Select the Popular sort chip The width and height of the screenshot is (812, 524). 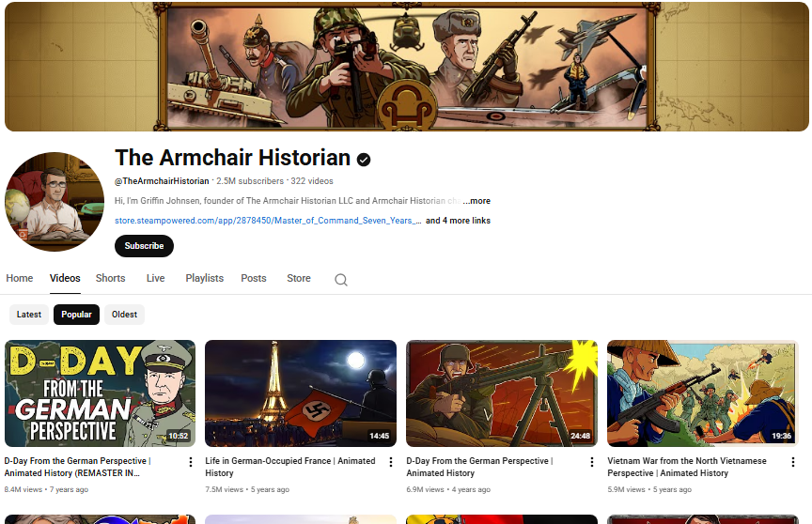click(77, 315)
